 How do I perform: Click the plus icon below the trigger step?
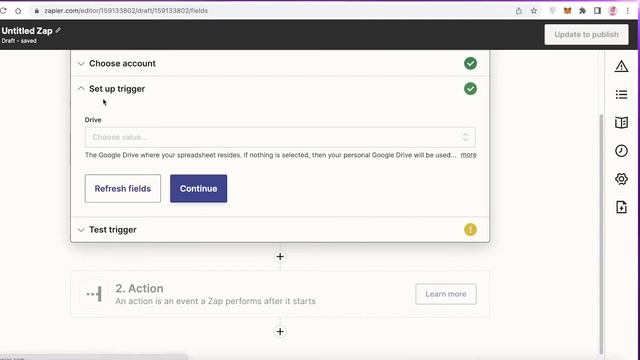tap(280, 256)
